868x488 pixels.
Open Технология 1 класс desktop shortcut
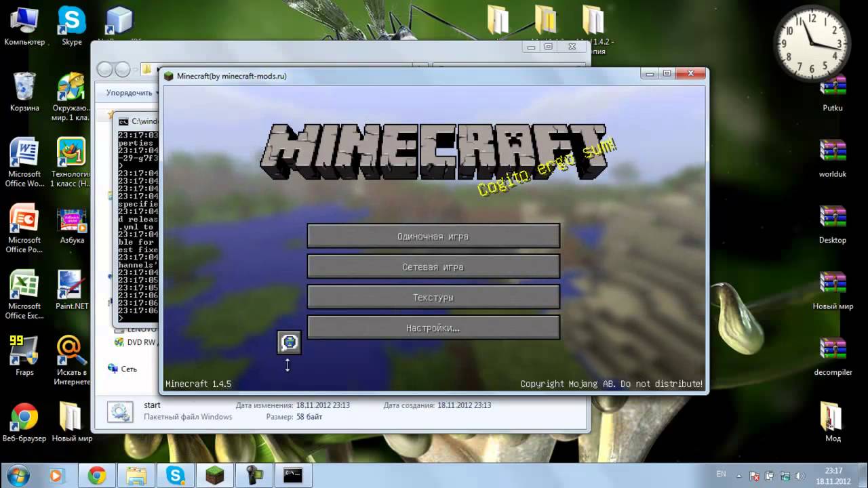71,163
